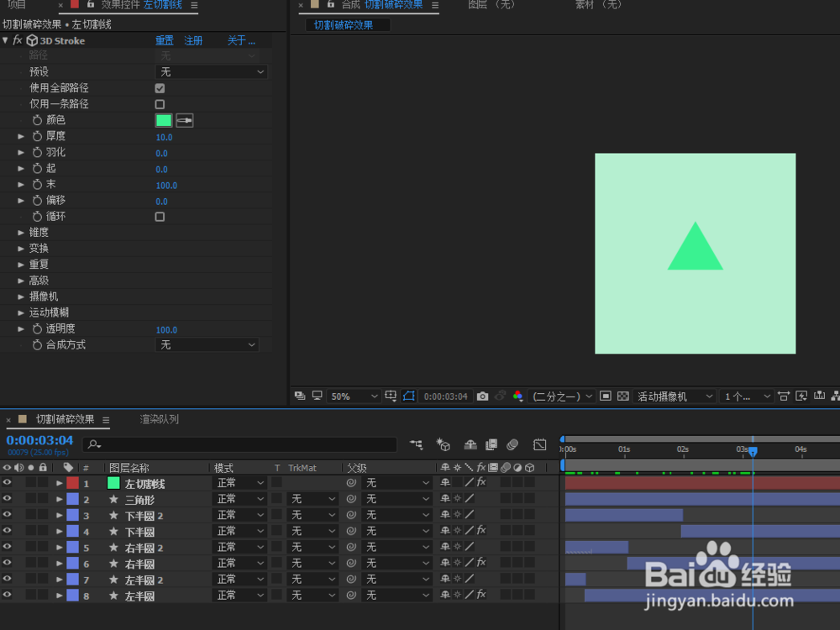Toggle the transparency grid icon
The width and height of the screenshot is (840, 630).
point(623,396)
